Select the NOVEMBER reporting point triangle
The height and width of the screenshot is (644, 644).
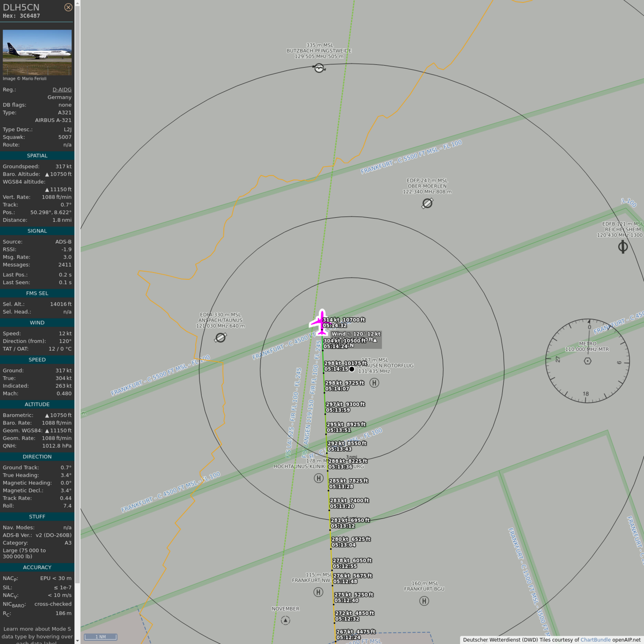[x=285, y=620]
